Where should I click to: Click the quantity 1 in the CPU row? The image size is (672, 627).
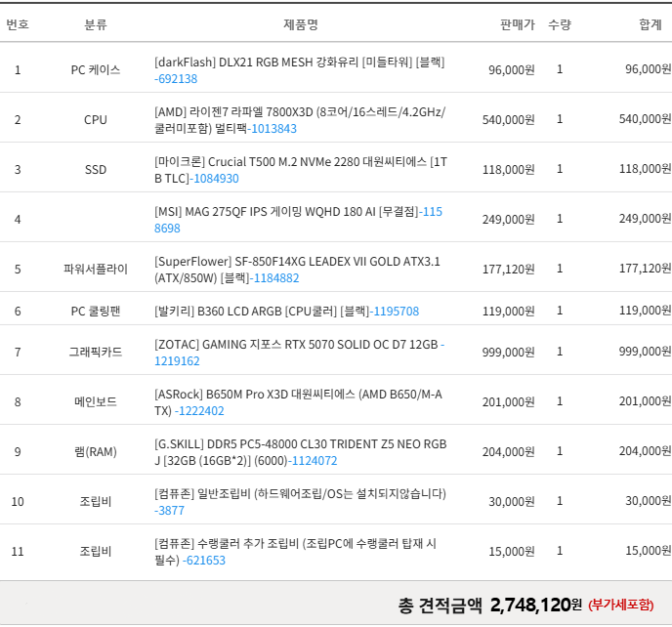point(560,119)
